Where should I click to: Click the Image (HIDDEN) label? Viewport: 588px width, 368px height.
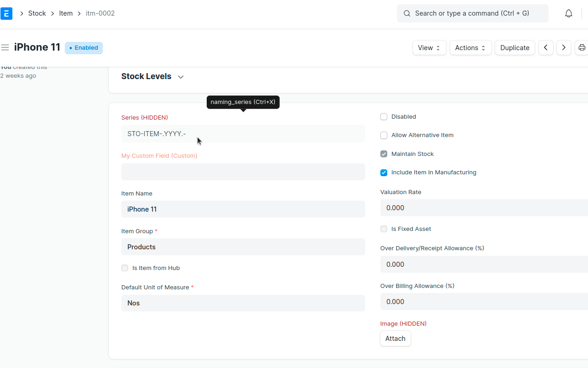coord(403,324)
